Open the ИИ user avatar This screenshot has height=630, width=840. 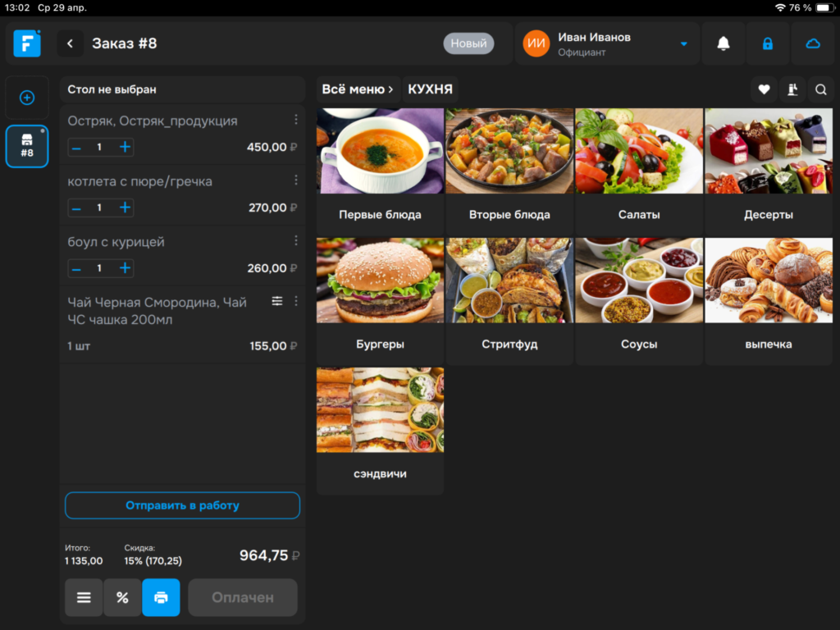(536, 43)
